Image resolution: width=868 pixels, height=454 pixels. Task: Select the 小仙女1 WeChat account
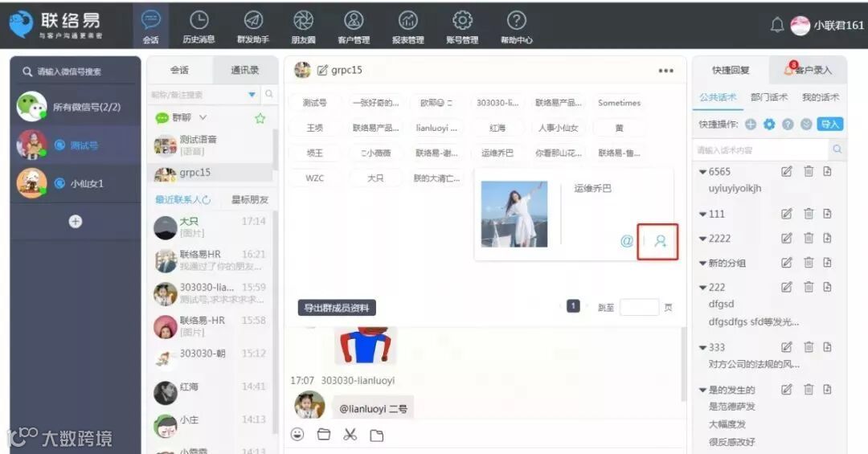tap(76, 183)
